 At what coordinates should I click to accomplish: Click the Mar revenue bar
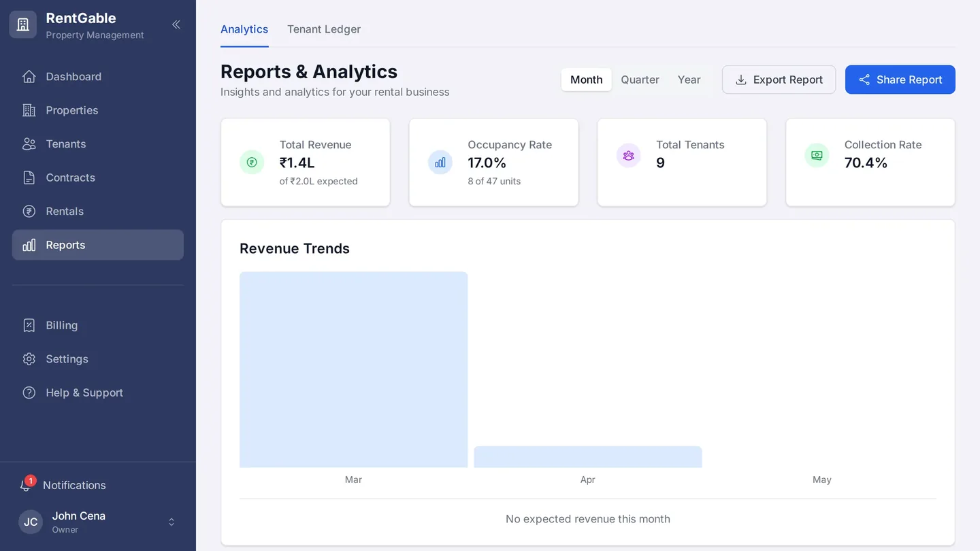[353, 369]
